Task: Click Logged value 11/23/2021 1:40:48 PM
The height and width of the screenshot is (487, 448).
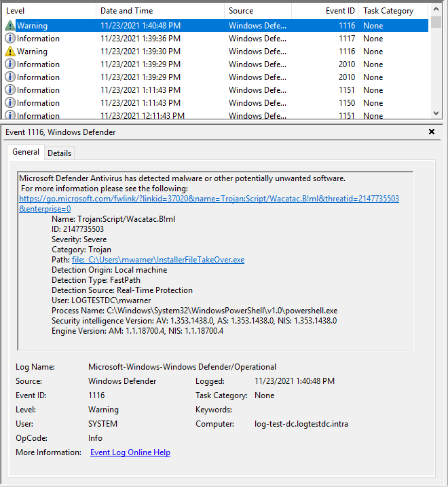Action: point(295,381)
